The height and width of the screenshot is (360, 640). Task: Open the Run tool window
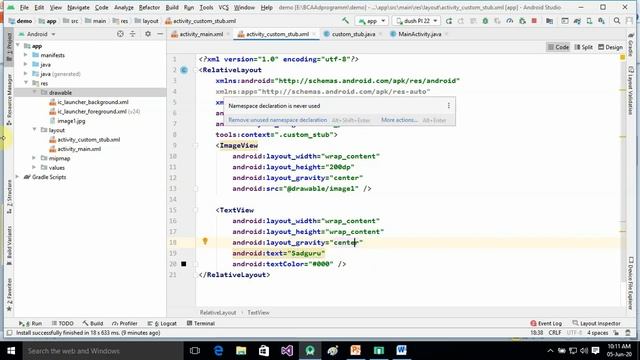(x=30, y=323)
